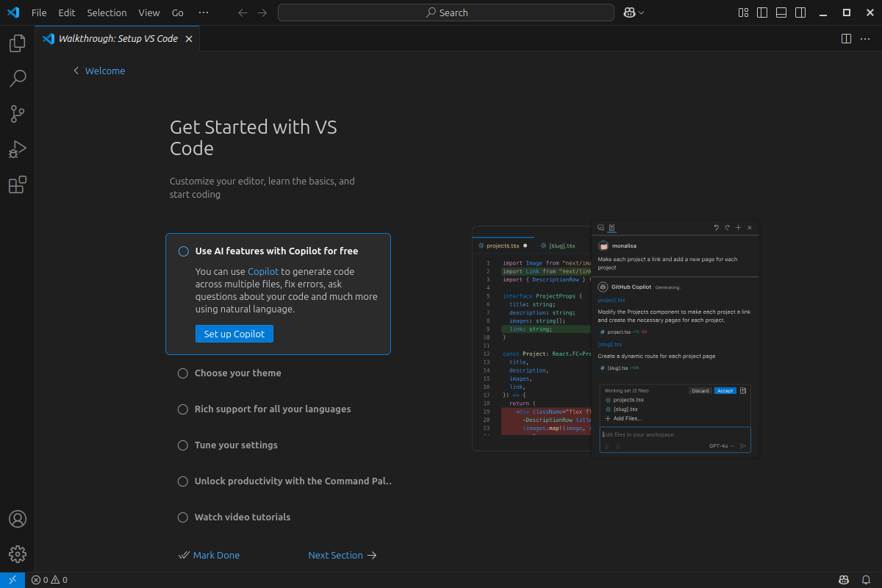The image size is (882, 588).
Task: Click the Copilot icon in title bar
Action: [x=629, y=12]
